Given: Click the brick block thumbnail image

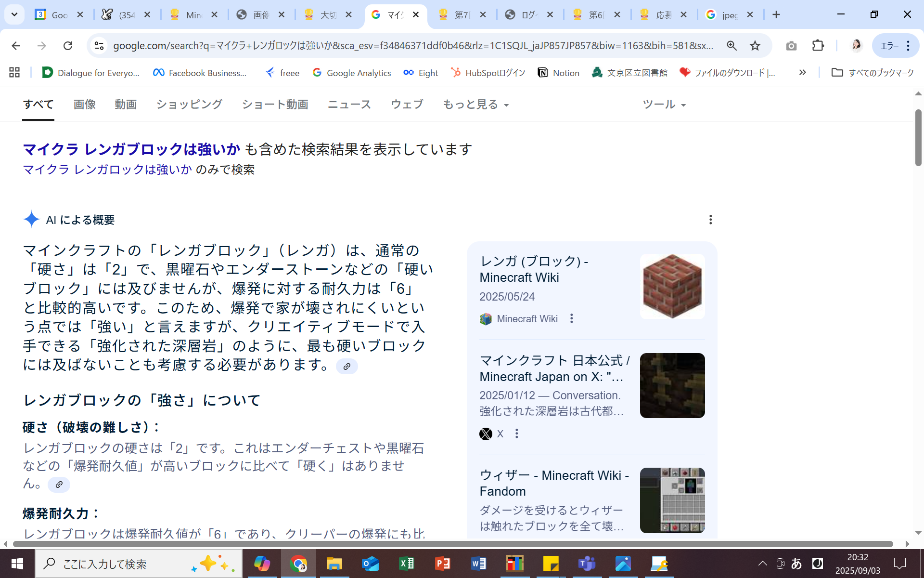Looking at the screenshot, I should pyautogui.click(x=672, y=286).
